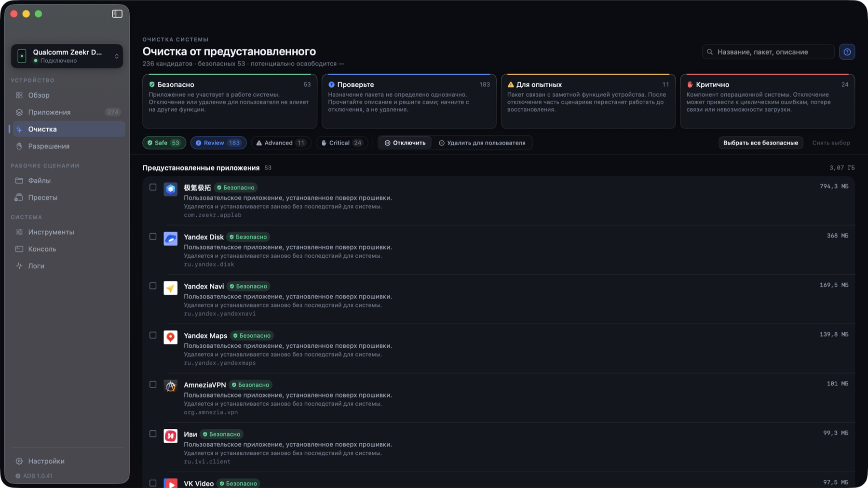Click the Консоль terminal icon
The height and width of the screenshot is (488, 868).
(19, 249)
